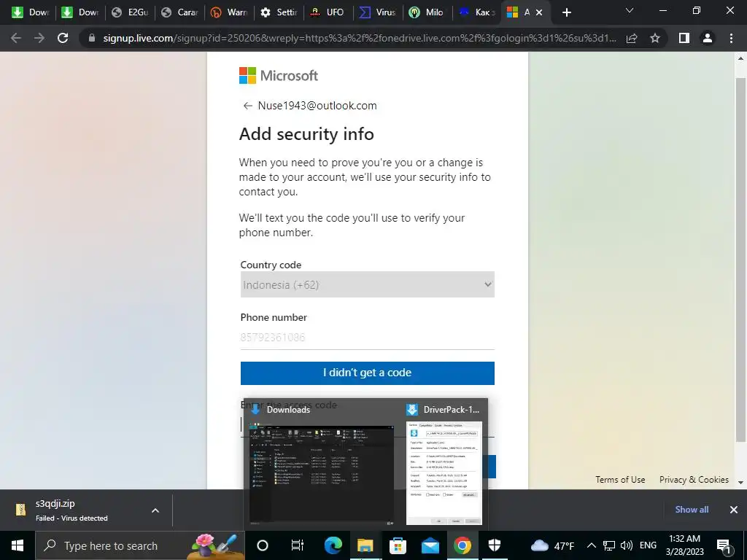Open Microsoft Store from taskbar

coord(398,545)
